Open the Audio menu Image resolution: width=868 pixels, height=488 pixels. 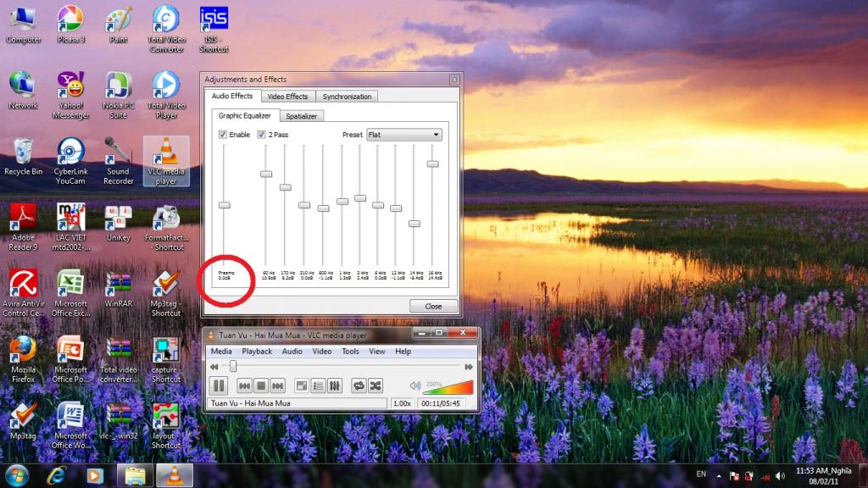(x=292, y=352)
